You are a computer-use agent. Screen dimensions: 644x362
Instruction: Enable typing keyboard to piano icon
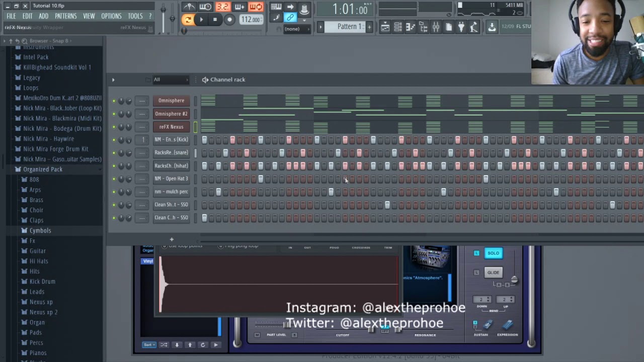coord(276,7)
